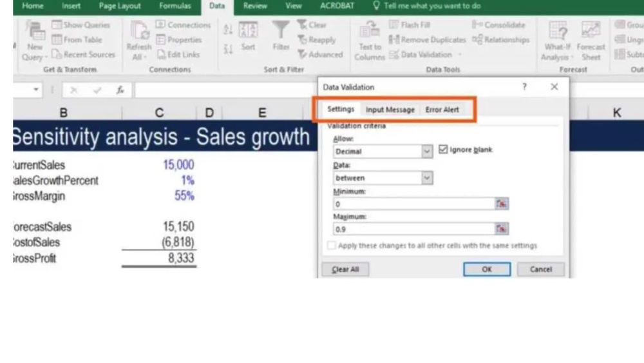Image resolution: width=644 pixels, height=363 pixels.
Task: Click the formula bar Cancel X icon
Action: coord(74,90)
